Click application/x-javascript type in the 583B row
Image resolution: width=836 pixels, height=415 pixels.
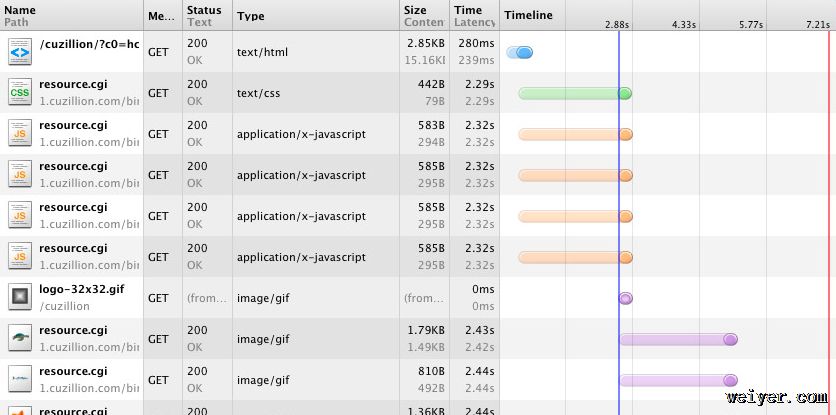[x=301, y=134]
